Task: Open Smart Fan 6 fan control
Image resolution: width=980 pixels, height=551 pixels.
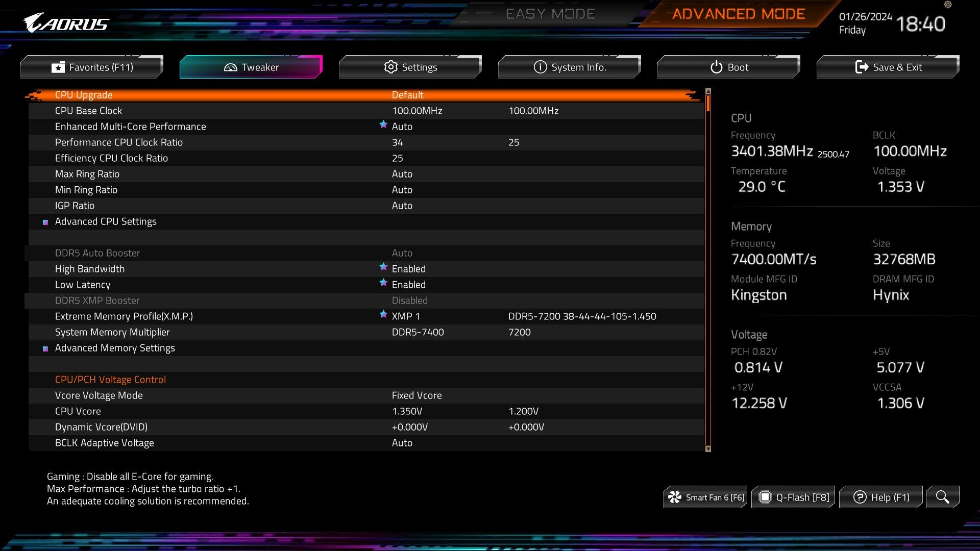Action: point(706,497)
